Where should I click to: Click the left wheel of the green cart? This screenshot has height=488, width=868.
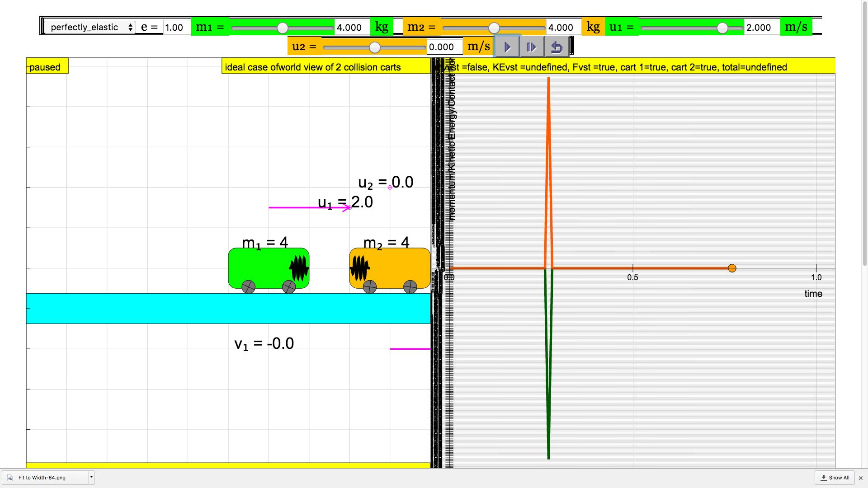pyautogui.click(x=248, y=287)
